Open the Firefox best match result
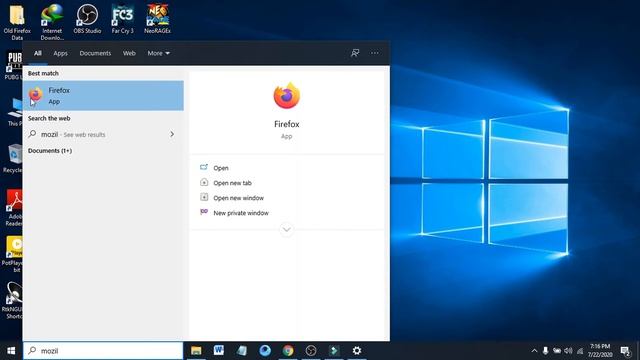 tap(103, 96)
